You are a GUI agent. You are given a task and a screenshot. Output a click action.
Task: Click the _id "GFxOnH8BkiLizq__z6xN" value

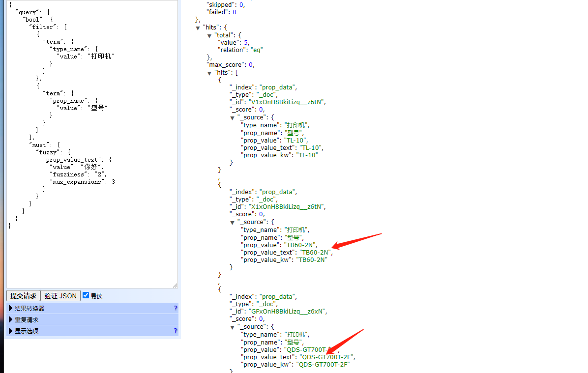tap(287, 311)
